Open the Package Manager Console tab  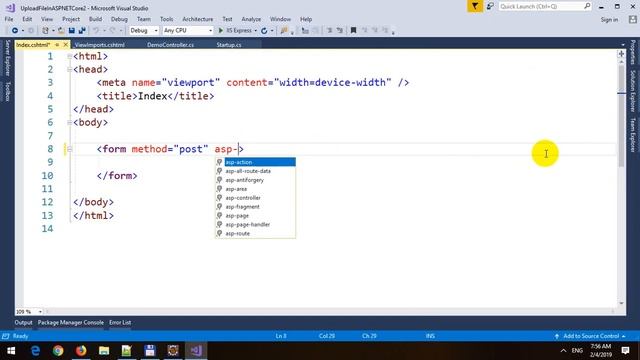[71, 322]
